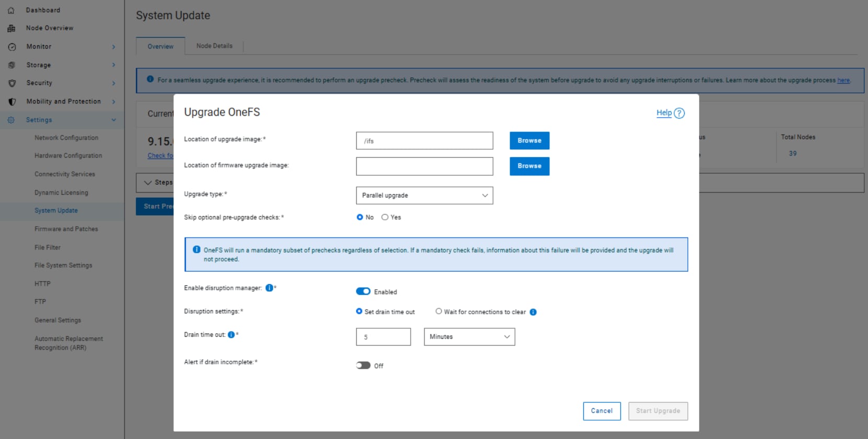Click the Settings gear icon
The height and width of the screenshot is (439, 868).
coord(11,120)
